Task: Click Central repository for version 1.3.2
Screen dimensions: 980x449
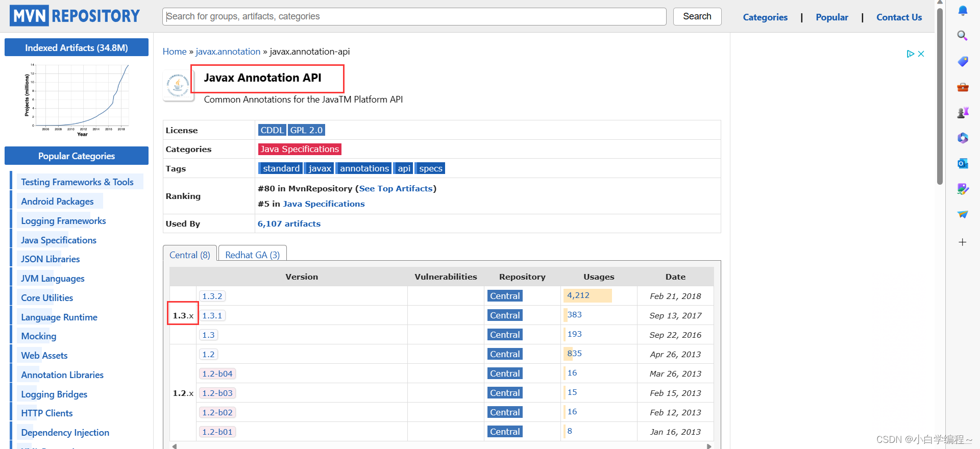Action: click(x=505, y=296)
